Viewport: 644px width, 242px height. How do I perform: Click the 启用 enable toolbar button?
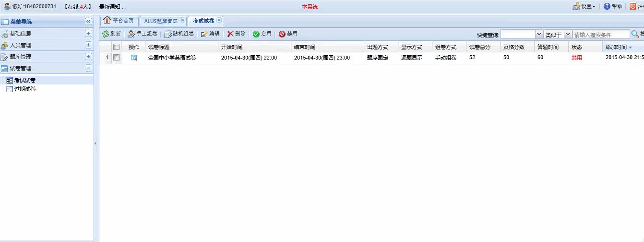pos(262,34)
